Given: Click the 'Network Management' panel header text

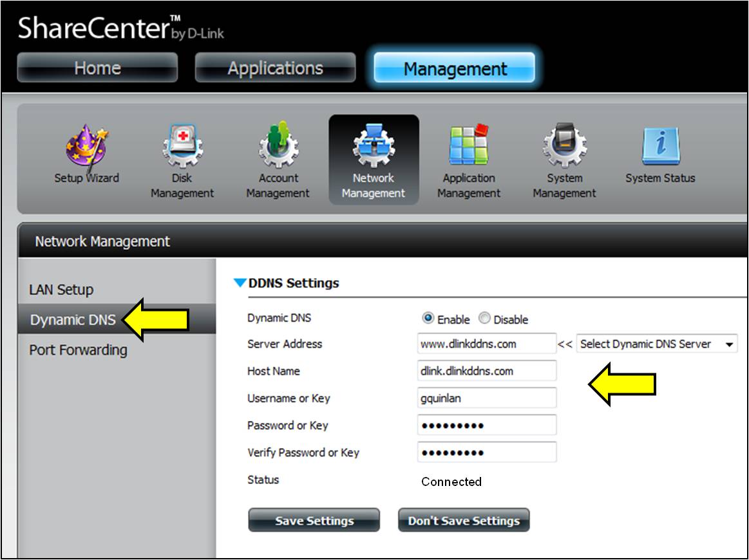Looking at the screenshot, I should pyautogui.click(x=102, y=241).
